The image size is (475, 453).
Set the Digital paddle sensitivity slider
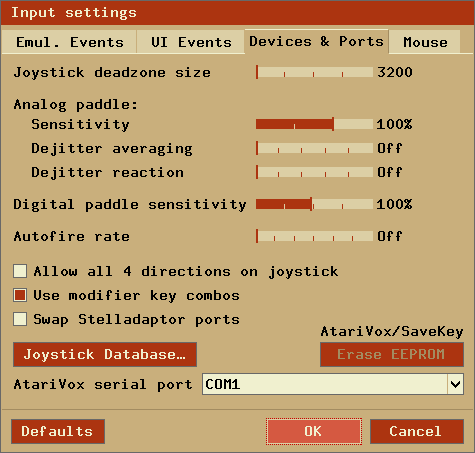tap(314, 204)
